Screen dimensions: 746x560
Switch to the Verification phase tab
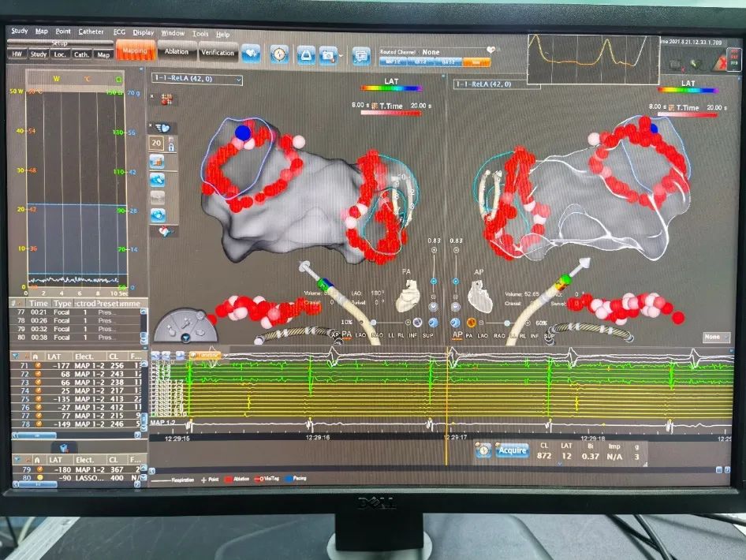tap(218, 52)
